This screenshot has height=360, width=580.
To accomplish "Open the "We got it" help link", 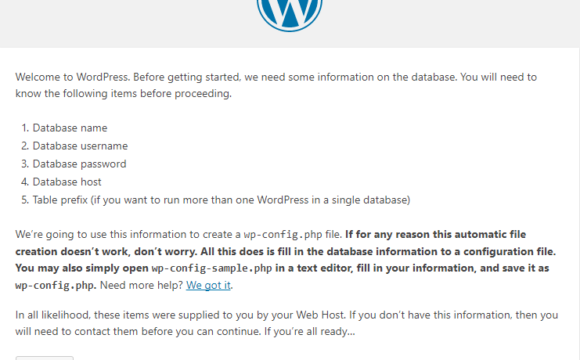I will [208, 285].
